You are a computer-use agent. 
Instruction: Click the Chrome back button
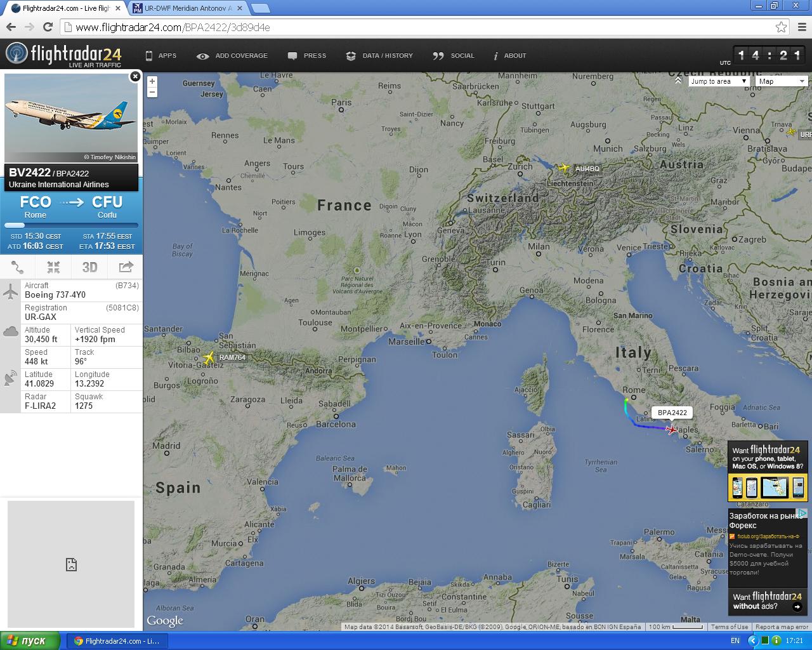click(x=11, y=27)
